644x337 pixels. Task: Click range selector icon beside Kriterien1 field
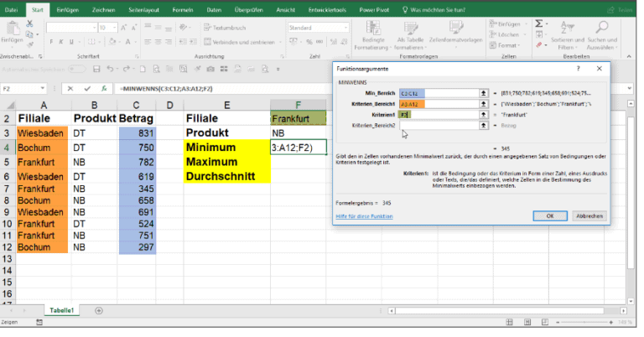click(x=484, y=115)
